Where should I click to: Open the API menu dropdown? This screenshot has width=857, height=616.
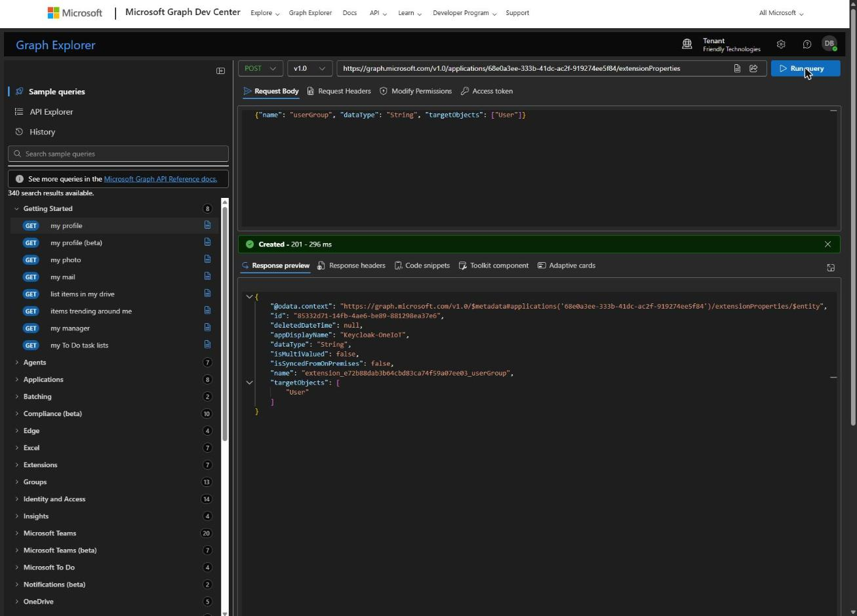tap(378, 13)
